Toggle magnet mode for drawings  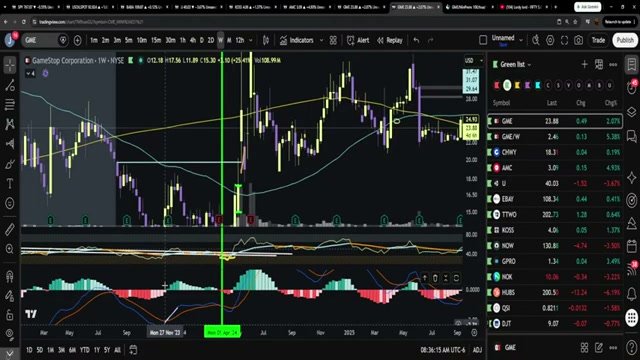pyautogui.click(x=10, y=276)
